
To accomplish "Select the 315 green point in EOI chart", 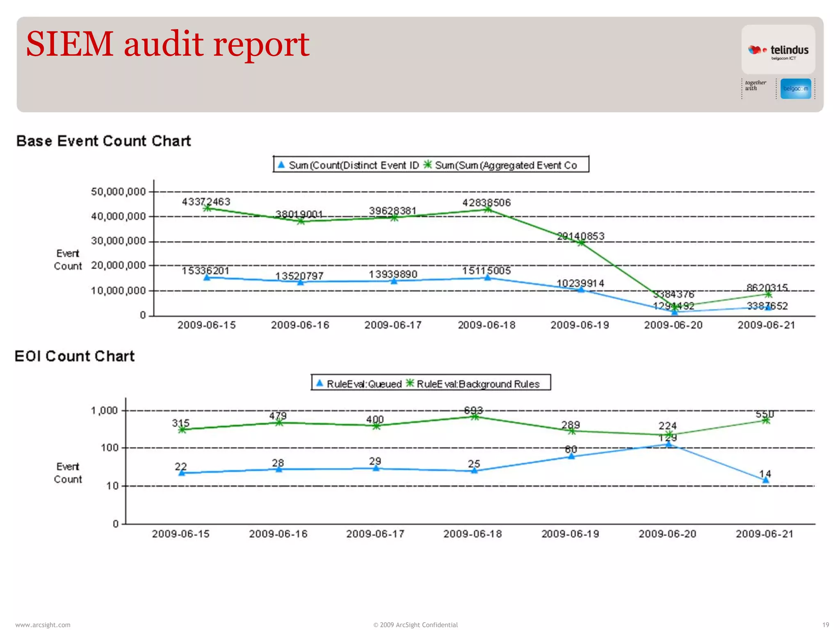I will 182,429.
